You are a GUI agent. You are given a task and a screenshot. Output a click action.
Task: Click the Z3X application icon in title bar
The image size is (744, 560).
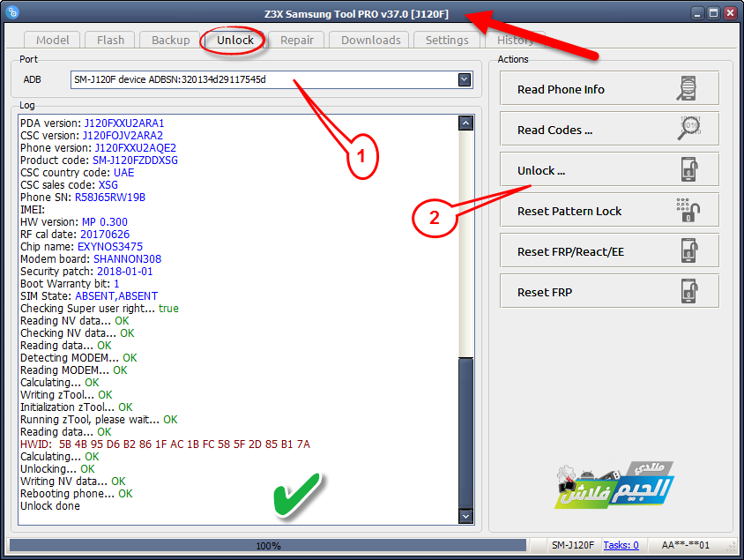[x=13, y=12]
